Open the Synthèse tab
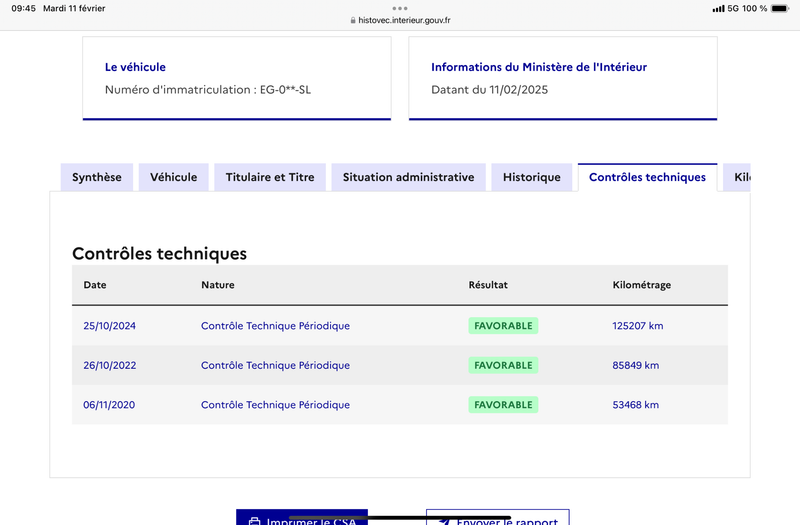This screenshot has height=525, width=800. pyautogui.click(x=97, y=177)
